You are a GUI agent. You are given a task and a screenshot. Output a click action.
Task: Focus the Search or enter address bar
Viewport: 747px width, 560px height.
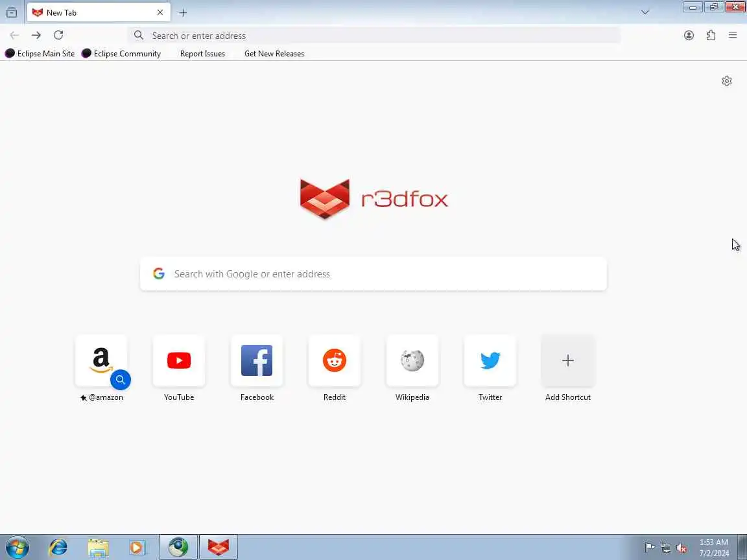pyautogui.click(x=374, y=35)
